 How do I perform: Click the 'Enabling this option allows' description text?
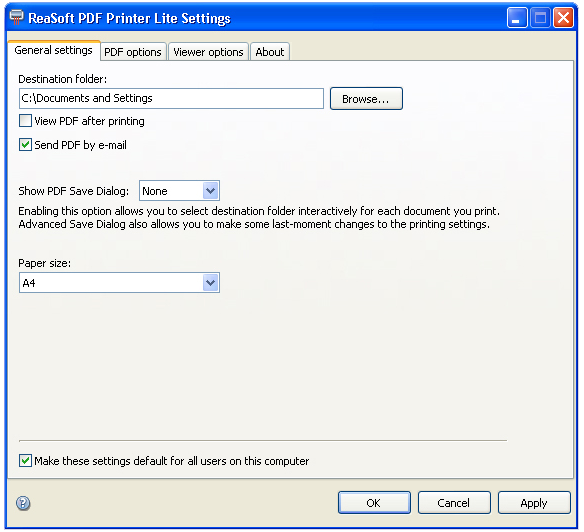[259, 218]
